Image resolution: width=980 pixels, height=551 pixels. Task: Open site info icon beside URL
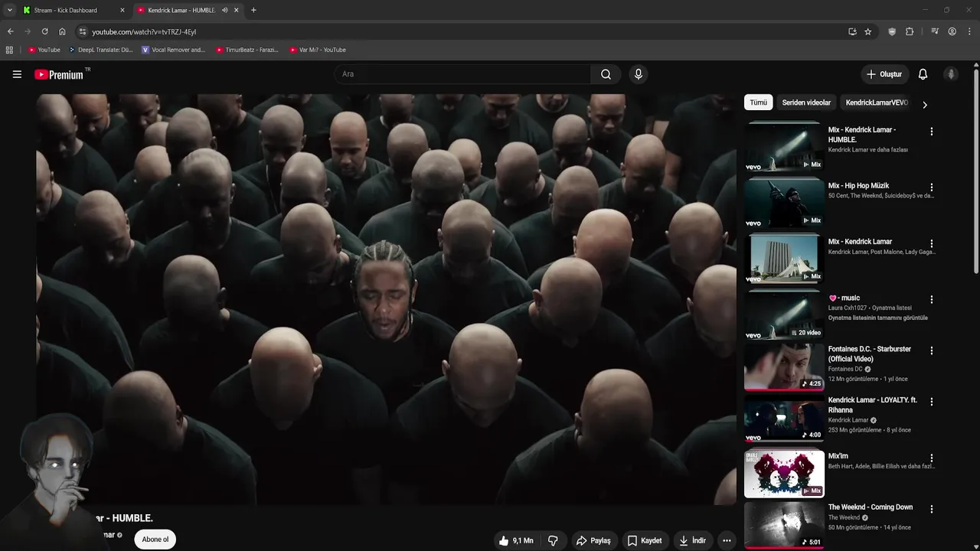point(83,31)
